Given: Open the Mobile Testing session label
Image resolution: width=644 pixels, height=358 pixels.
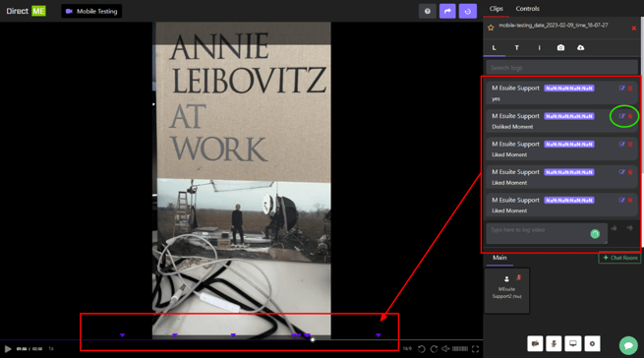Looking at the screenshot, I should [x=91, y=11].
